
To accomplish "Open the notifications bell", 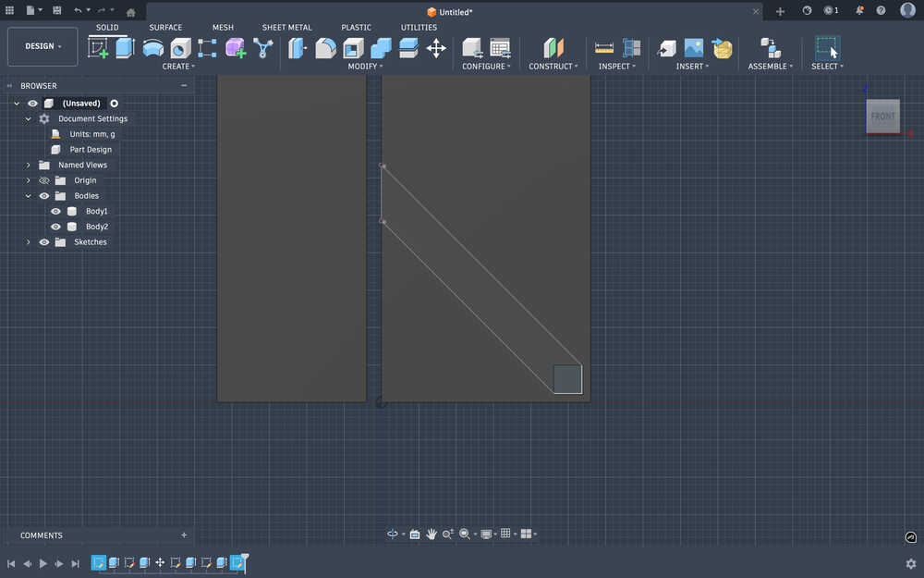I will [859, 10].
